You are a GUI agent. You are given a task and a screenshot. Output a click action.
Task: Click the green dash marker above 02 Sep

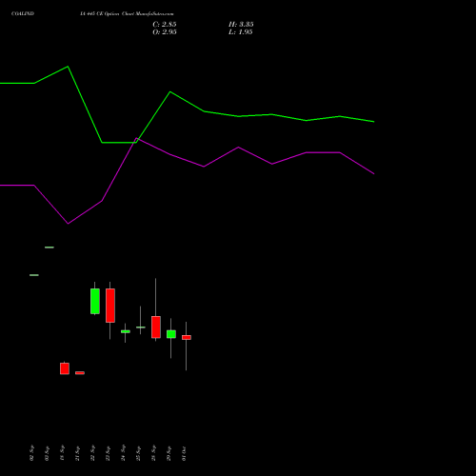point(34,275)
